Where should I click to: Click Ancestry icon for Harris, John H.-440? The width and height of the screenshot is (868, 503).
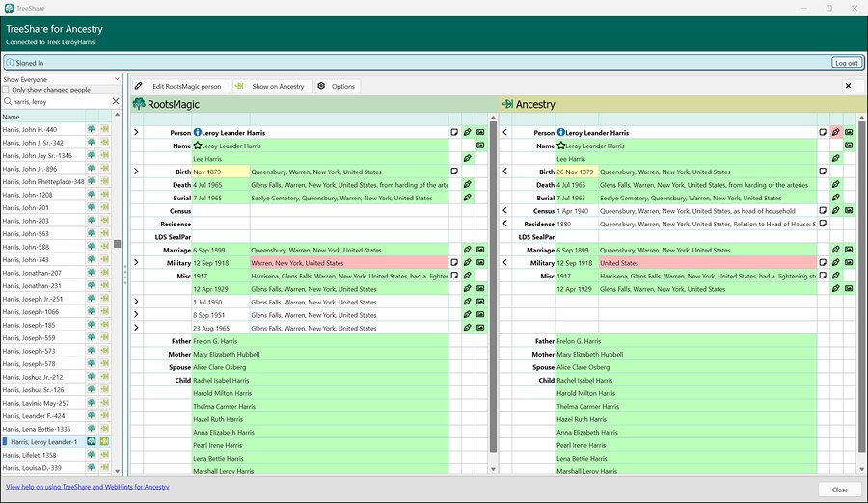pos(104,129)
